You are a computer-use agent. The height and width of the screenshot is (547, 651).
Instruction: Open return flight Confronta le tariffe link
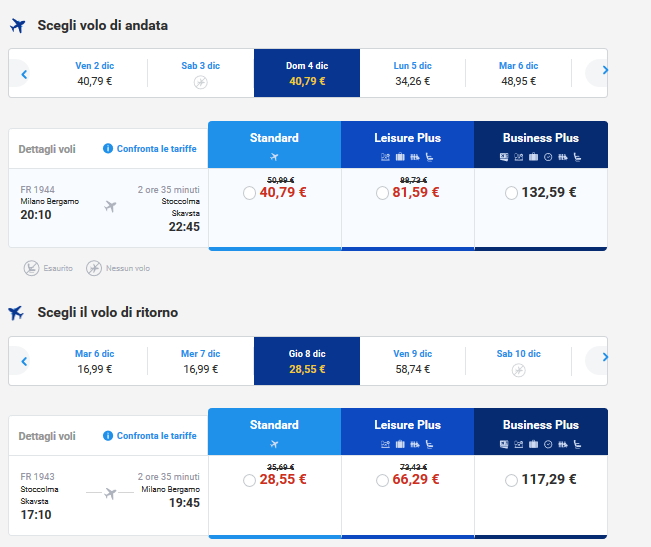click(156, 436)
